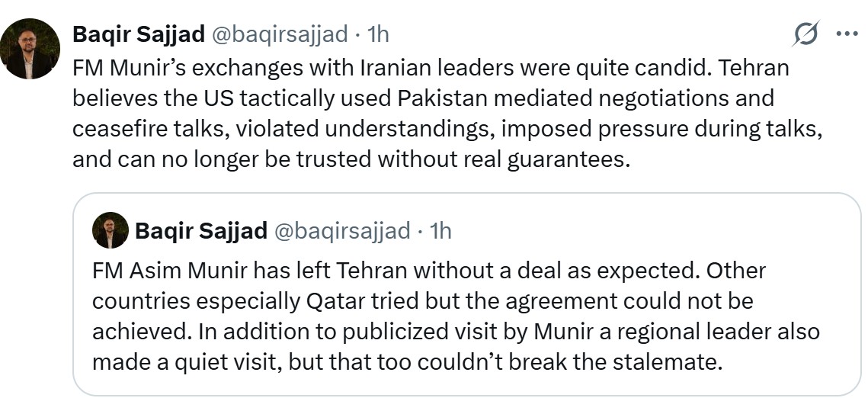Click the "ceasefire talks" phrase

(x=146, y=129)
